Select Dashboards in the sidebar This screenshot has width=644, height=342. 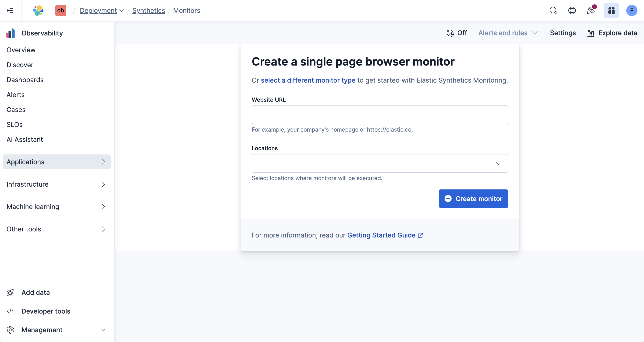pos(25,80)
